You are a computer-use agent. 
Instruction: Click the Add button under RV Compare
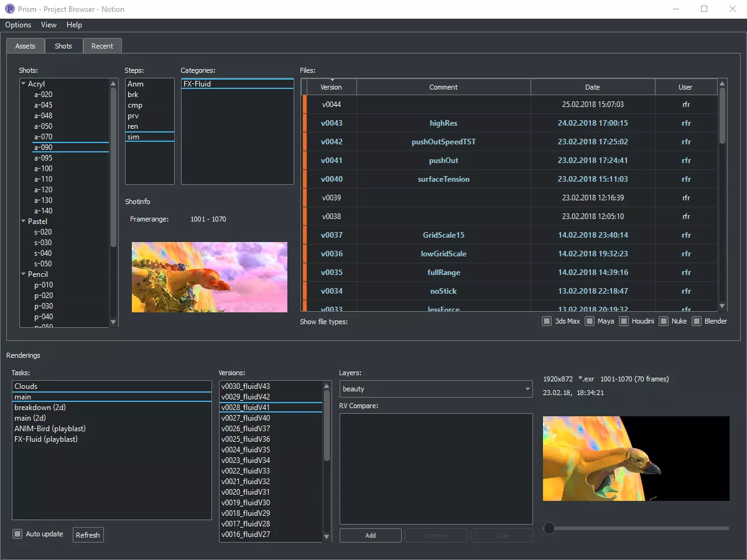click(371, 535)
